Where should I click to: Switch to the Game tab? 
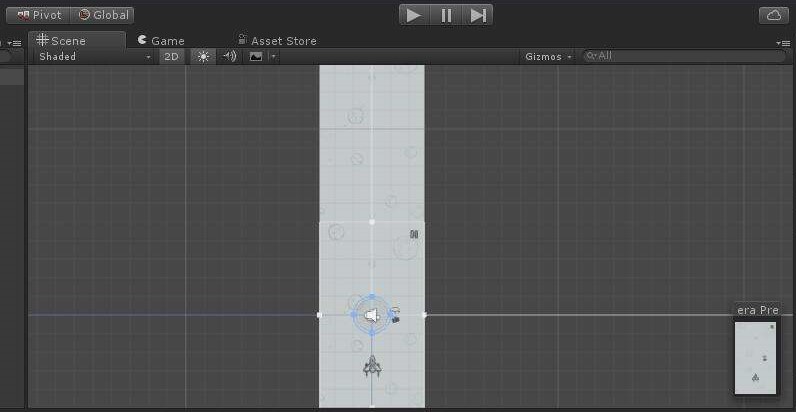161,41
